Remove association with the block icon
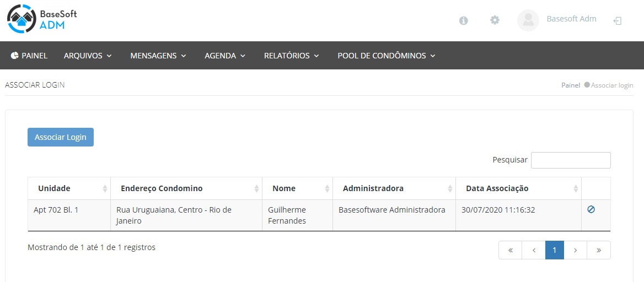Screen dimensions: 644x282 [x=591, y=209]
